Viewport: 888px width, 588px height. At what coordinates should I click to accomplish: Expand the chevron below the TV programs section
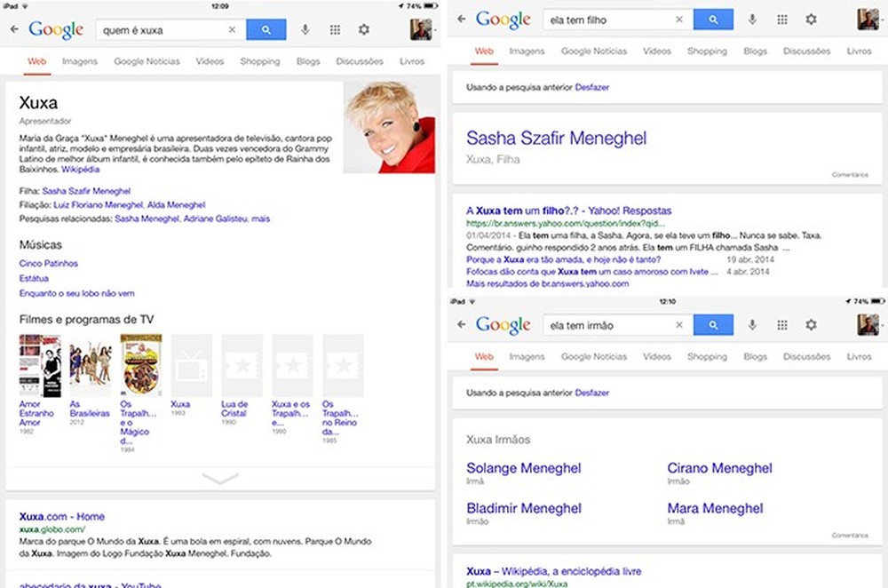pos(219,476)
